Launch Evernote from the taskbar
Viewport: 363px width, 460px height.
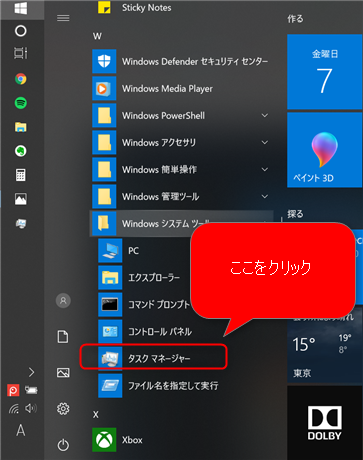coord(21,151)
